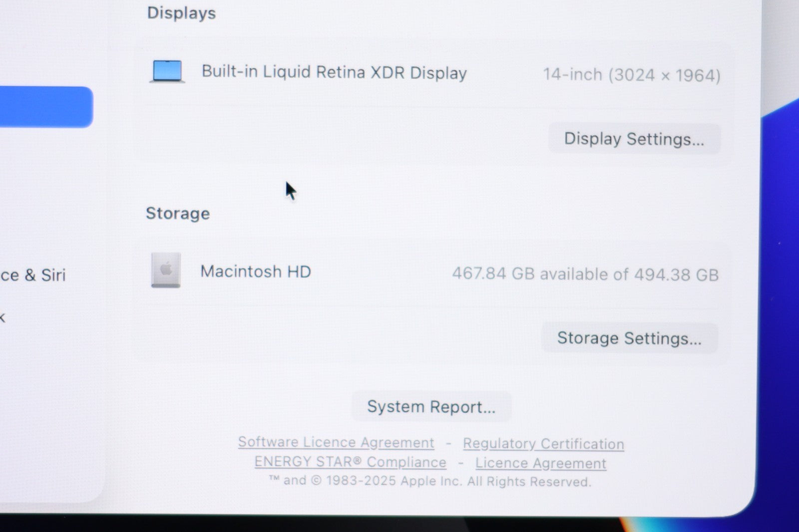
Task: Click the Displays section heading
Action: tap(181, 13)
